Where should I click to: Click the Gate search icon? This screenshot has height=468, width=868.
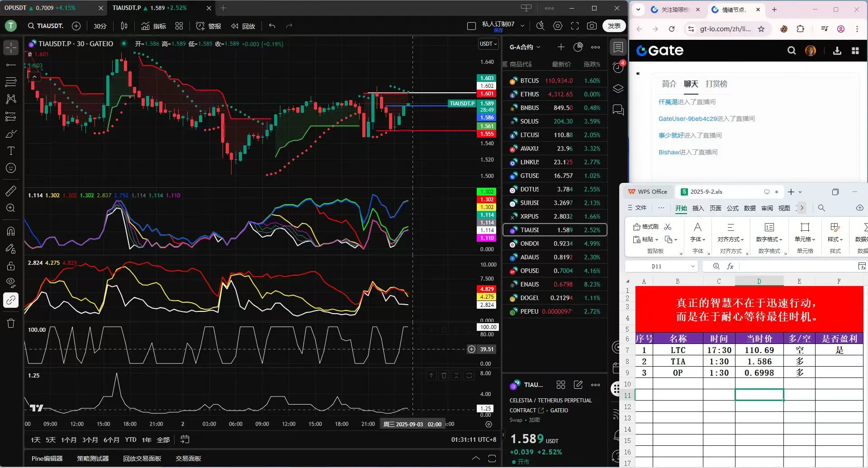[x=792, y=51]
